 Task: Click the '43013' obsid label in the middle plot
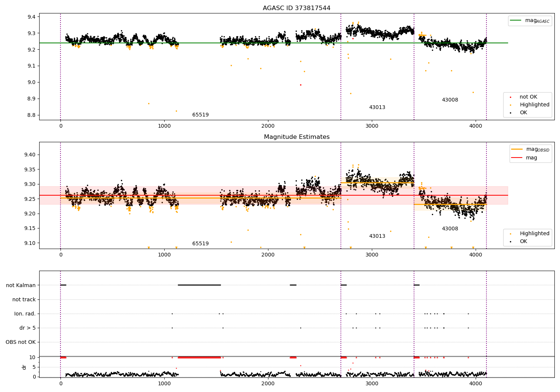point(377,236)
